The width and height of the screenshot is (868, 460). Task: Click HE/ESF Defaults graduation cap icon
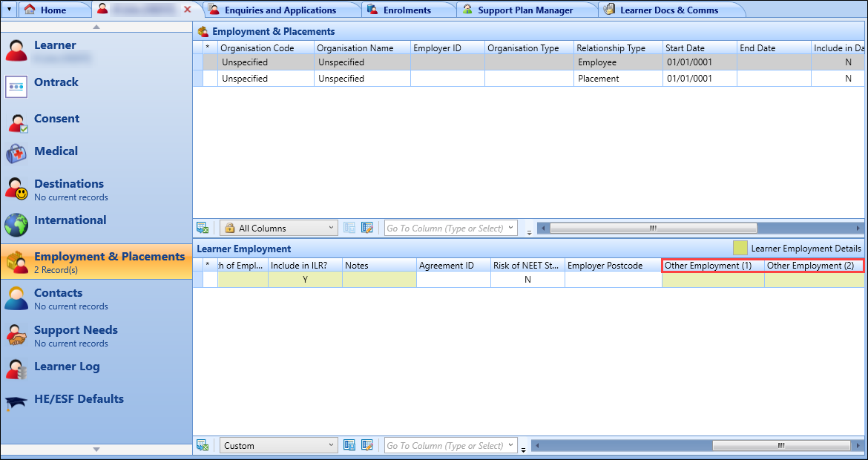click(x=16, y=403)
